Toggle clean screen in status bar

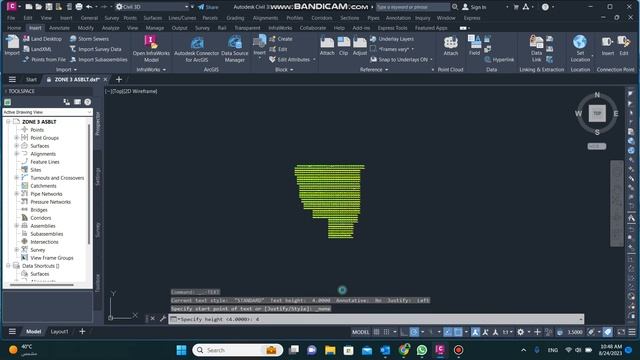[621, 332]
